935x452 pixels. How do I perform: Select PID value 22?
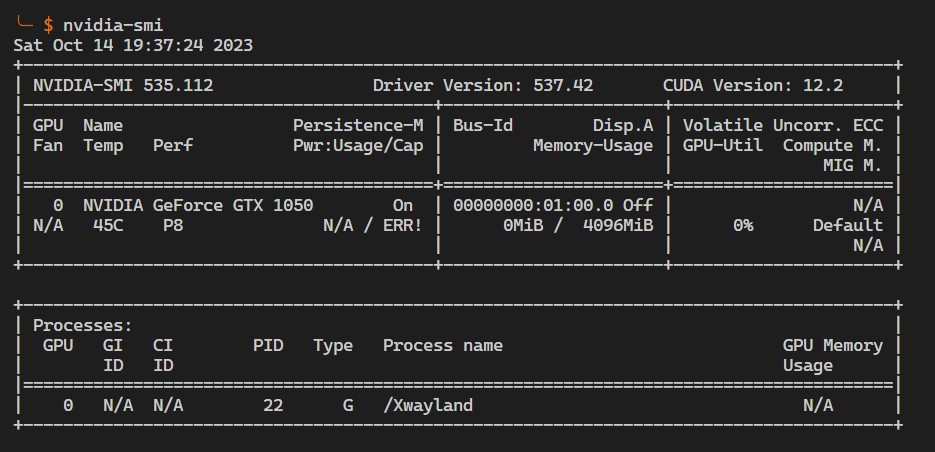pos(273,405)
